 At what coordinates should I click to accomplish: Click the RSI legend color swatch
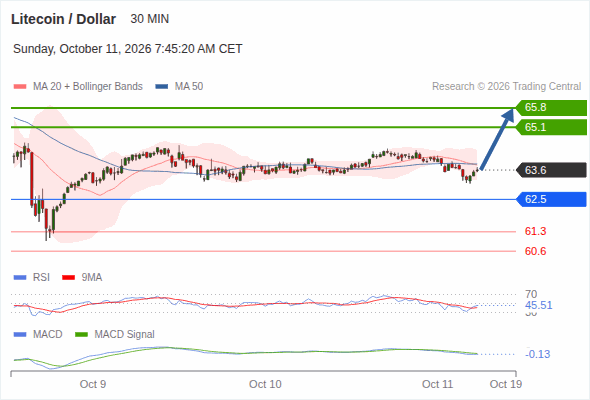coord(20,278)
